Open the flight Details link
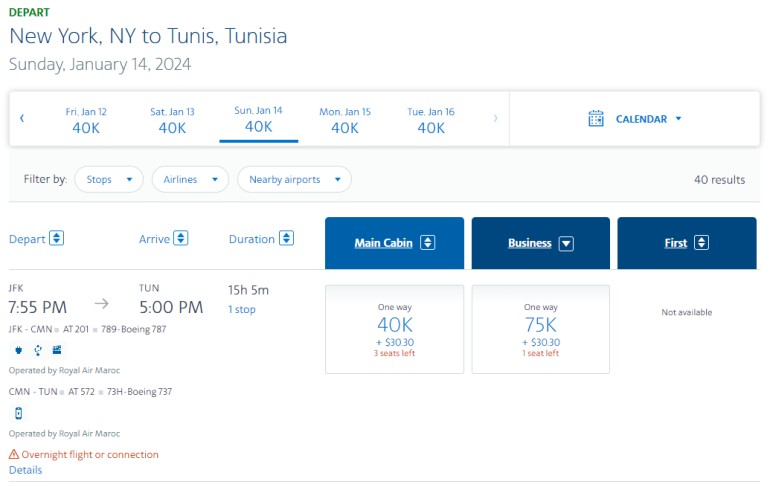Image resolution: width=770 pixels, height=487 pixels. click(26, 470)
